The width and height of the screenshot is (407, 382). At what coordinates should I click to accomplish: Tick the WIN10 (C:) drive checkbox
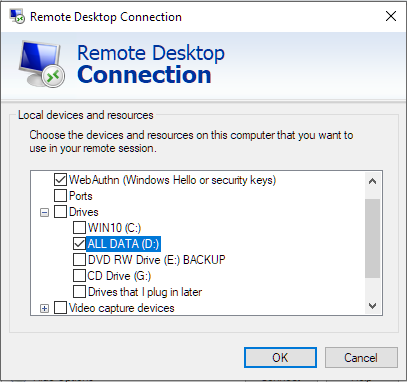[79, 228]
